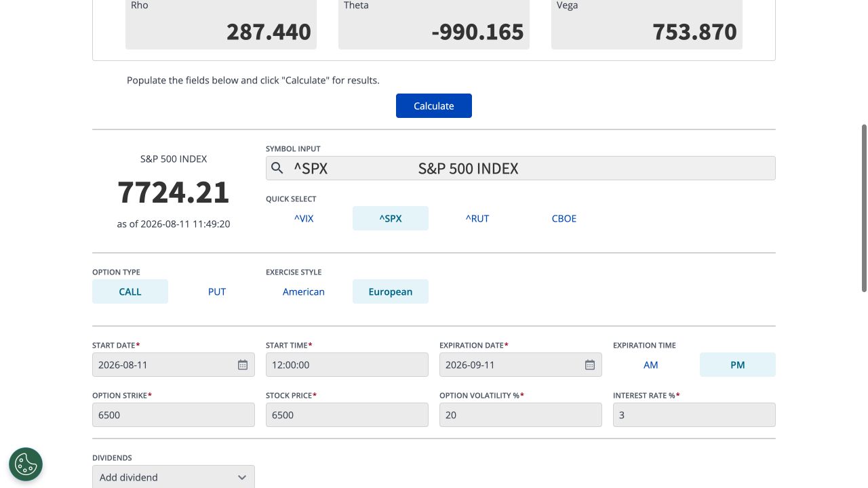Click the index price 7724.21
Screen dimensions: 868x488
[174, 192]
